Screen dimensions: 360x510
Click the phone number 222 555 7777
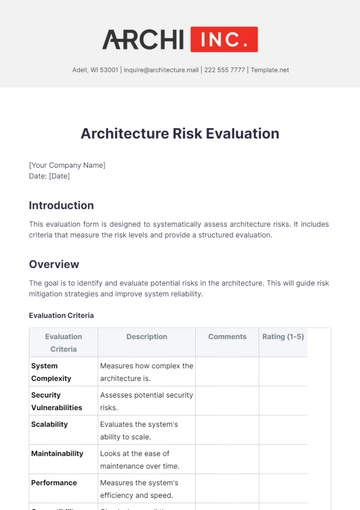(224, 70)
